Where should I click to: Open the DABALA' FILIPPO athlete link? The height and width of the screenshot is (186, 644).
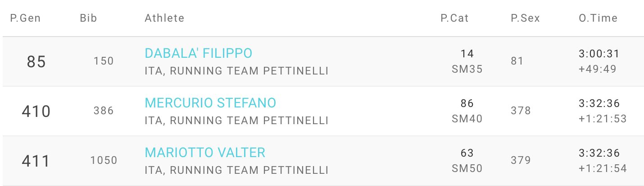coord(198,54)
